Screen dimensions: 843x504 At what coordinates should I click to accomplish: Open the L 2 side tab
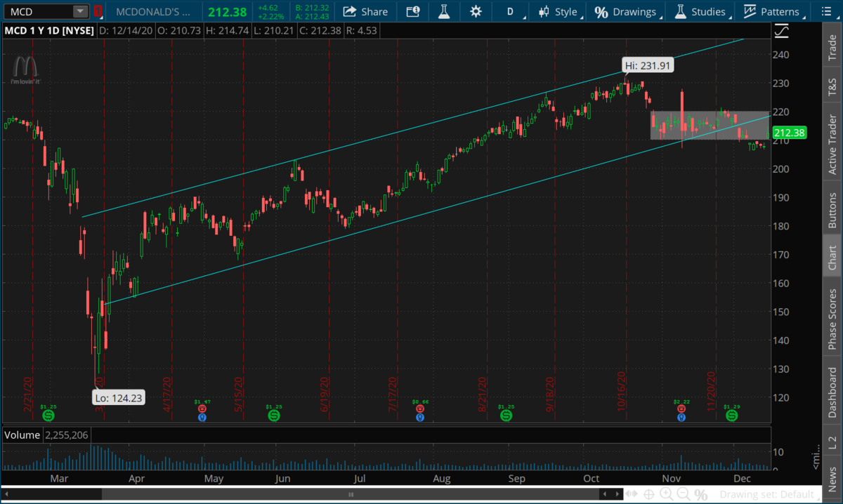point(833,442)
